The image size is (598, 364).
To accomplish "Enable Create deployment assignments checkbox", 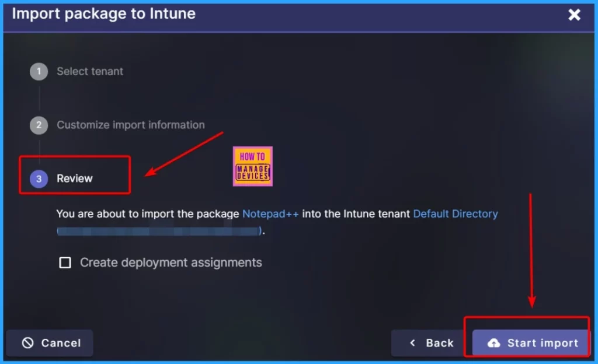I will tap(65, 262).
